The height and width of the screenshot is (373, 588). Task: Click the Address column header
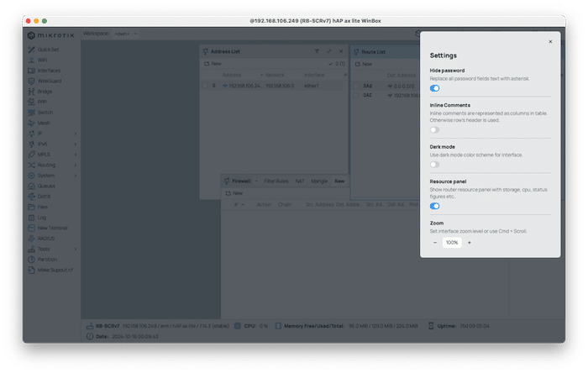click(x=231, y=75)
